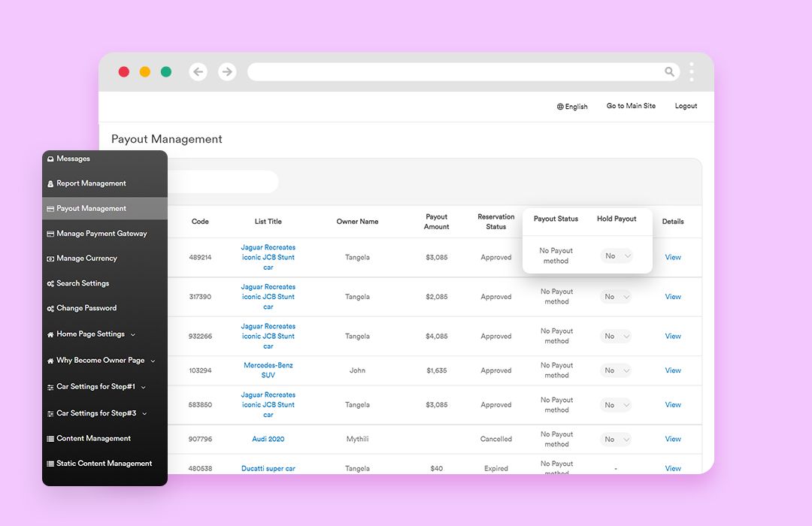Click View for code 907796
This screenshot has height=526, width=812.
pos(673,439)
